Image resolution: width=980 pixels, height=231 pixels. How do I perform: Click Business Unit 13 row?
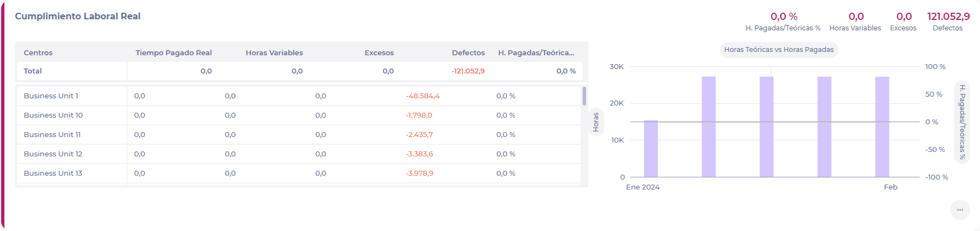coord(53,174)
